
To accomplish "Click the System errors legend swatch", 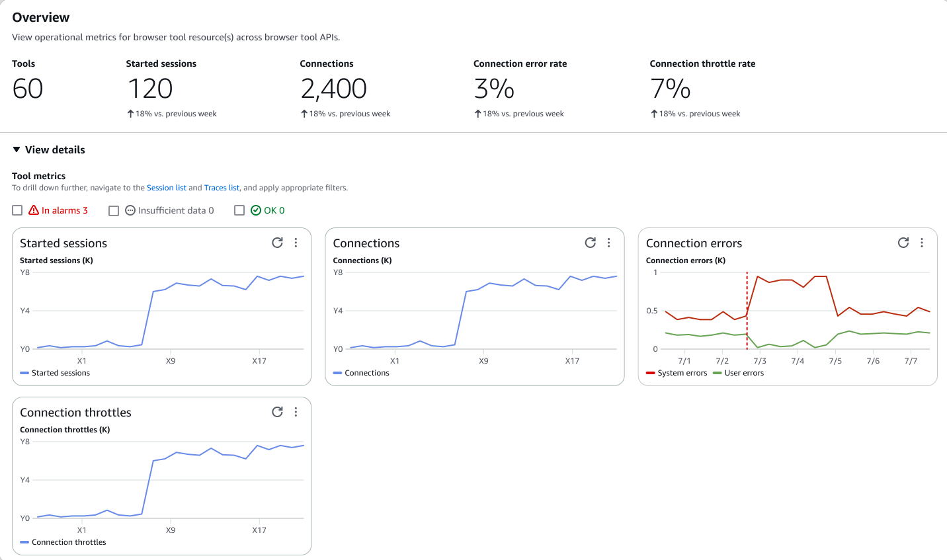I will [x=651, y=373].
